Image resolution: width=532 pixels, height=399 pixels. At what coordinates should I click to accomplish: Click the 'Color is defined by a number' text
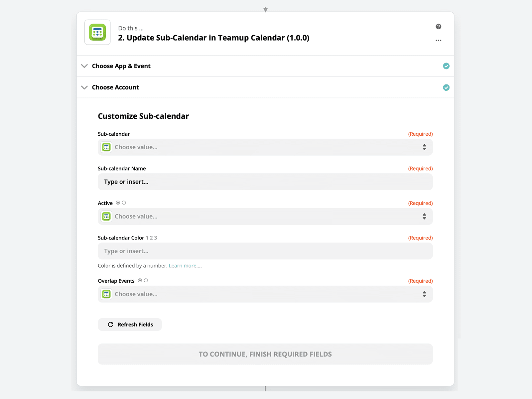[133, 266]
